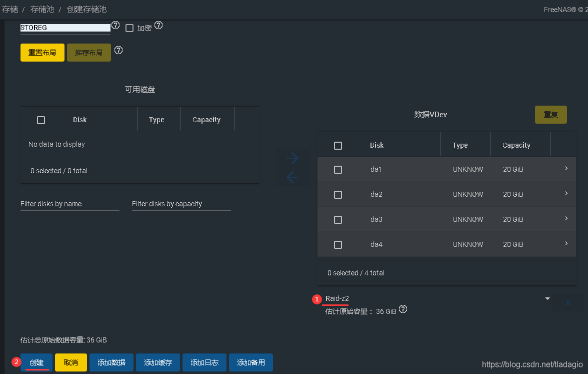The height and width of the screenshot is (374, 588).
Task: Go to 存储 breadcrumb
Action: 10,10
